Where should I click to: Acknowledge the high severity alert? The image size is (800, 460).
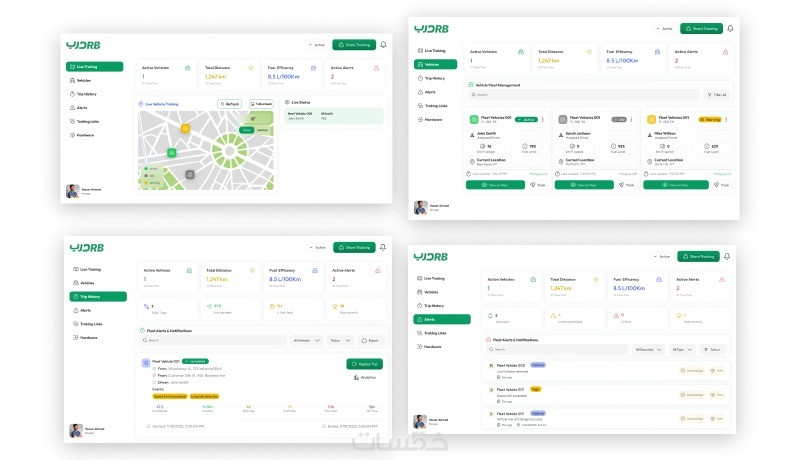tap(692, 395)
